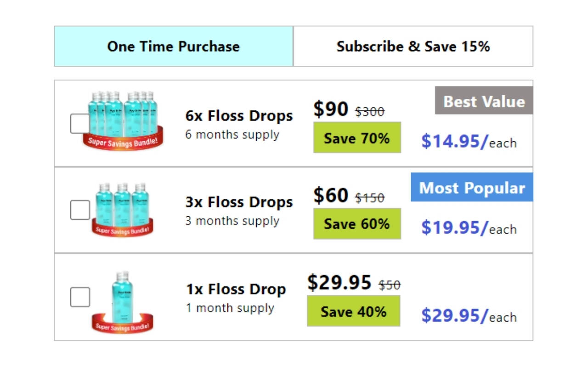
Task: Click the $14.95/each price text
Action: pos(469,141)
